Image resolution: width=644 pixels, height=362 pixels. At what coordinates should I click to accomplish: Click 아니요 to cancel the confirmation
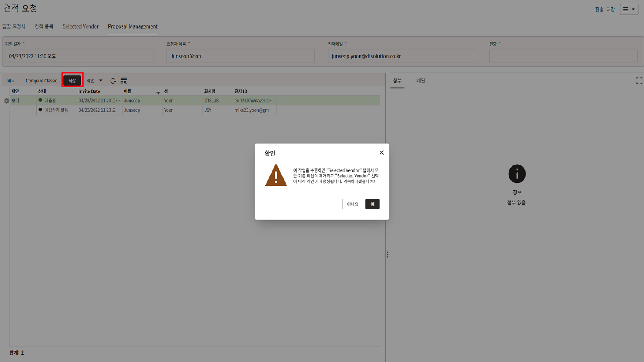352,204
